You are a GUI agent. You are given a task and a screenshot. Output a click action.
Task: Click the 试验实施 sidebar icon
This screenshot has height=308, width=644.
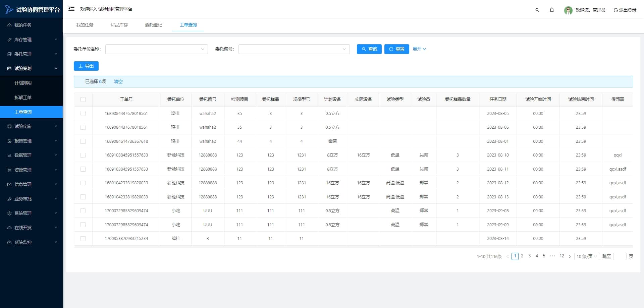9,126
